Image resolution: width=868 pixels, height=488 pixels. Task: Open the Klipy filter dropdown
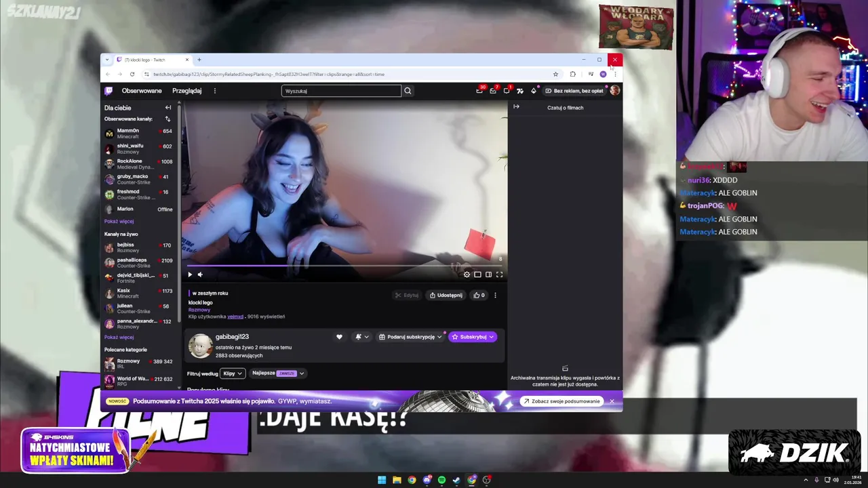tap(232, 373)
